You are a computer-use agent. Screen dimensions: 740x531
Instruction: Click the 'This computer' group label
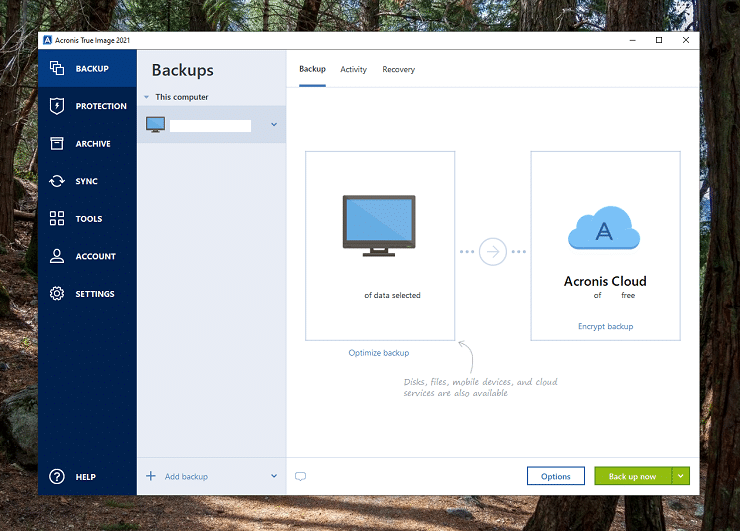point(182,97)
